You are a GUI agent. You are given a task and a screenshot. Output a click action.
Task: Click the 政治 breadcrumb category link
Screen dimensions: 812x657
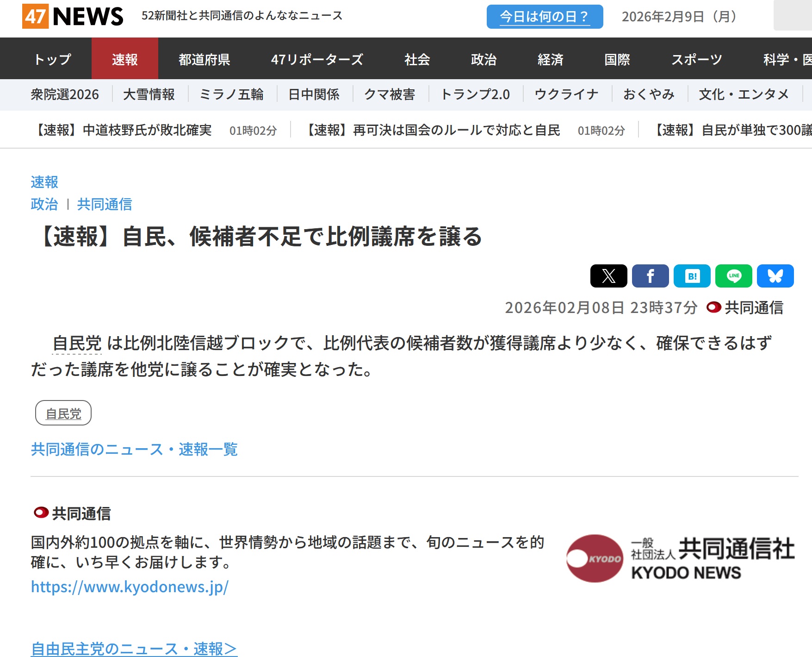pyautogui.click(x=44, y=204)
